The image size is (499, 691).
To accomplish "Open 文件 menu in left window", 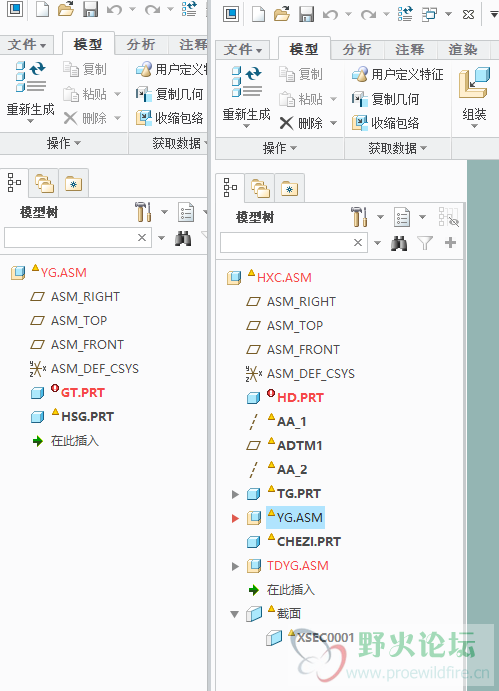I will pos(27,45).
